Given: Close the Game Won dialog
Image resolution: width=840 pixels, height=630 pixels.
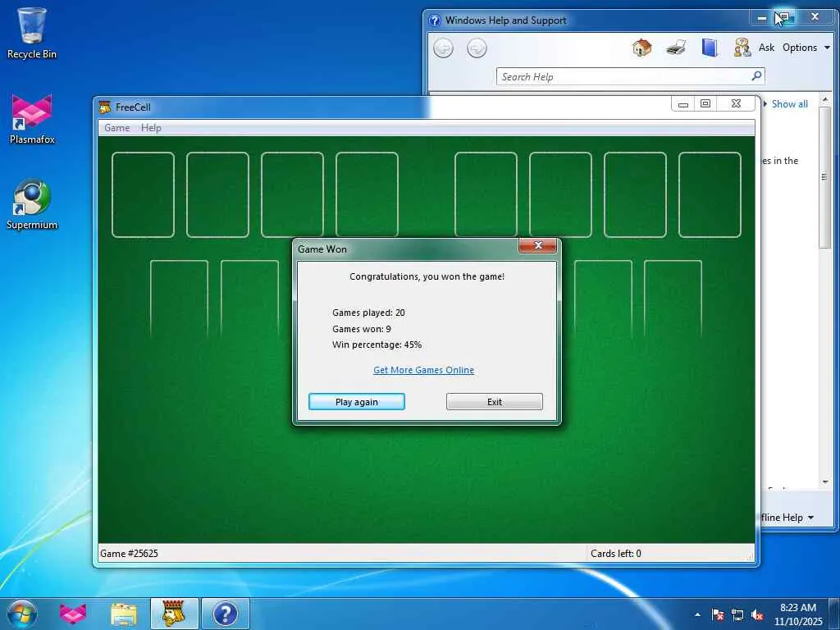Looking at the screenshot, I should pos(538,245).
